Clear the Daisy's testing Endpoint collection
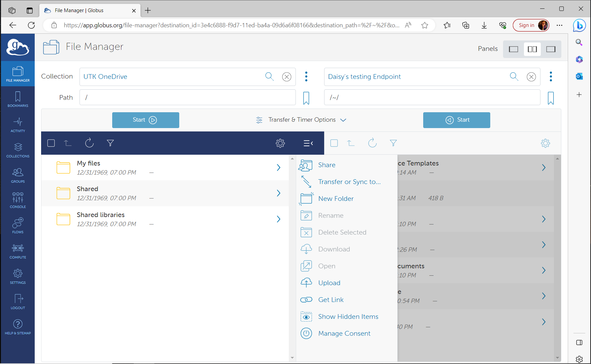The width and height of the screenshot is (591, 364). point(531,77)
